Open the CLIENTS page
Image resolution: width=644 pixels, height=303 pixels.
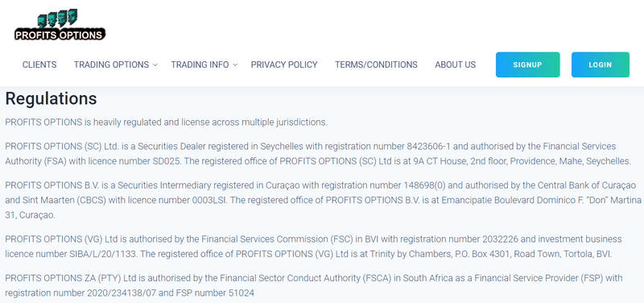coord(39,64)
